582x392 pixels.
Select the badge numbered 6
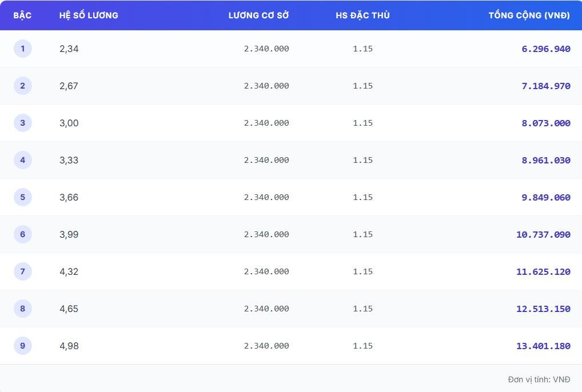pyautogui.click(x=23, y=234)
